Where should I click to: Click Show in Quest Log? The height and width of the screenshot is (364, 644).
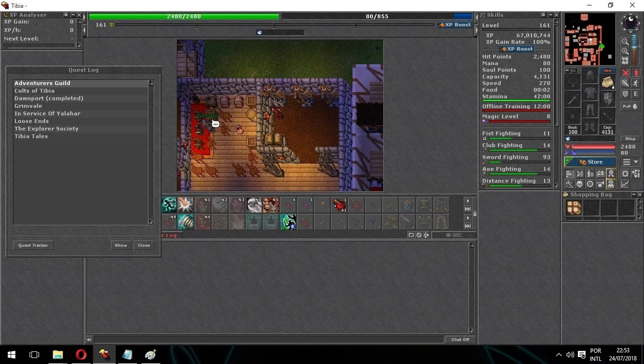click(x=121, y=245)
